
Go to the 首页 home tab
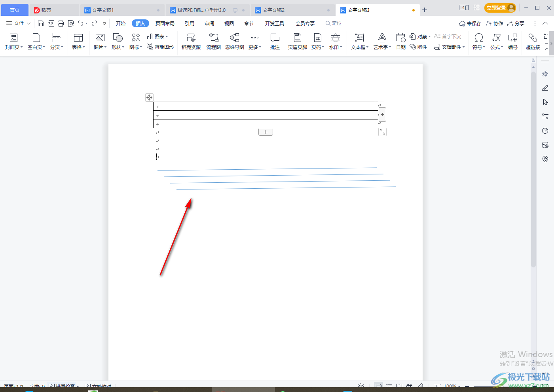(15, 10)
